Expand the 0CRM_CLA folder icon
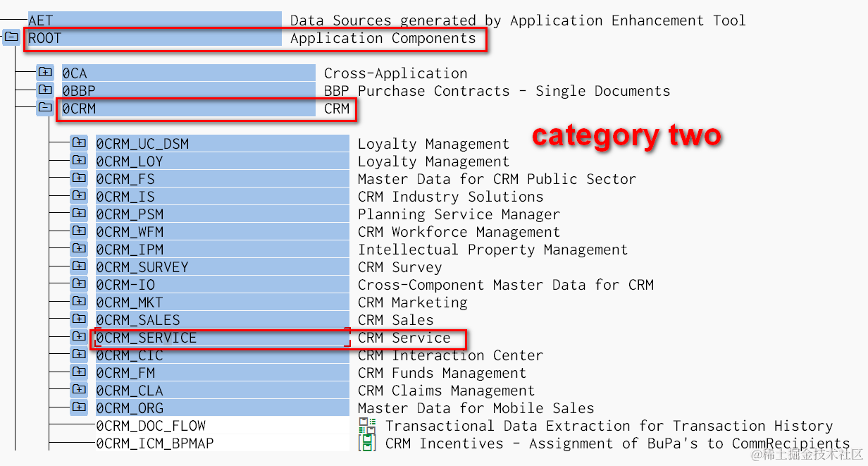The width and height of the screenshot is (868, 466). point(79,390)
